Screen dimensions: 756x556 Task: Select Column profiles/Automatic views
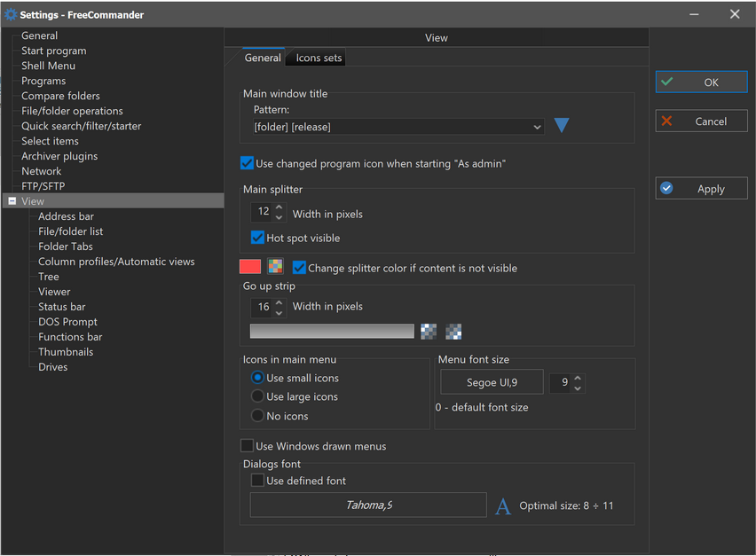[x=116, y=262]
